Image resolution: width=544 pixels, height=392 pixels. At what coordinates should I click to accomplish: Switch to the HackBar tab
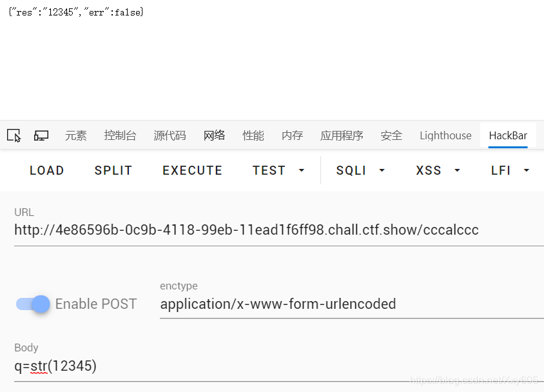[509, 135]
